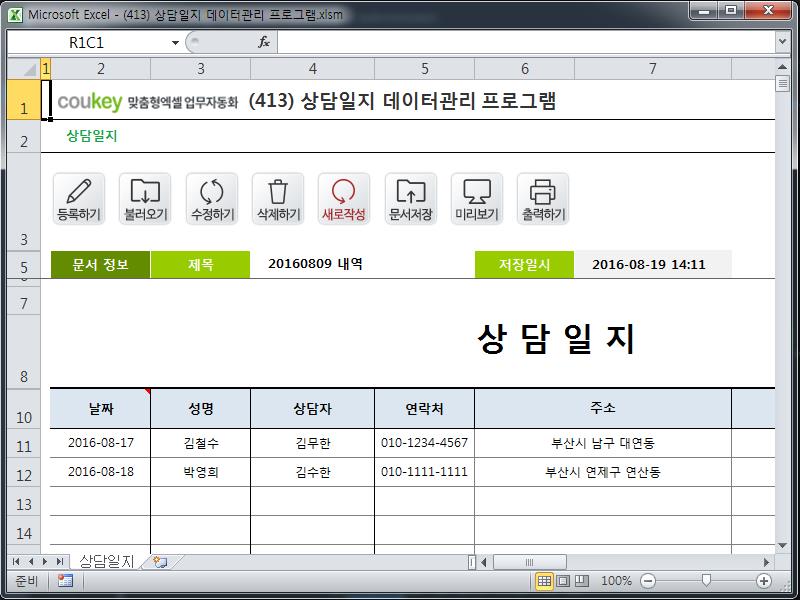Switch to Normal view in status bar
The height and width of the screenshot is (600, 800).
(x=544, y=581)
